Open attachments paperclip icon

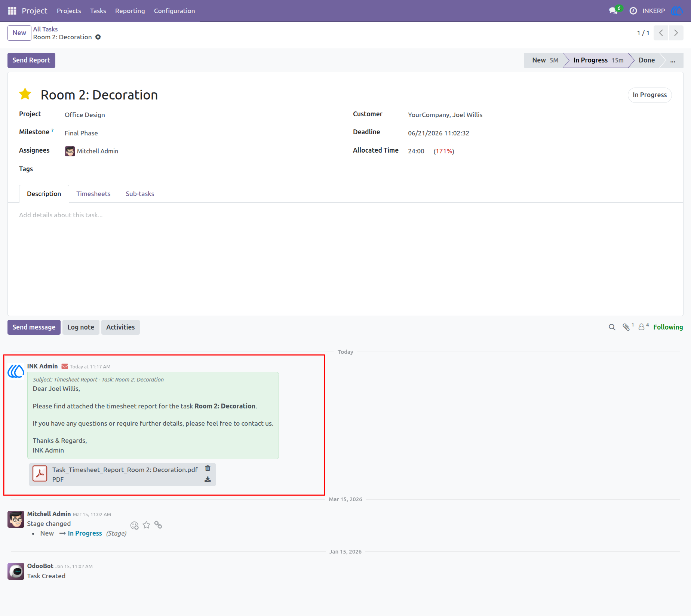pyautogui.click(x=627, y=327)
